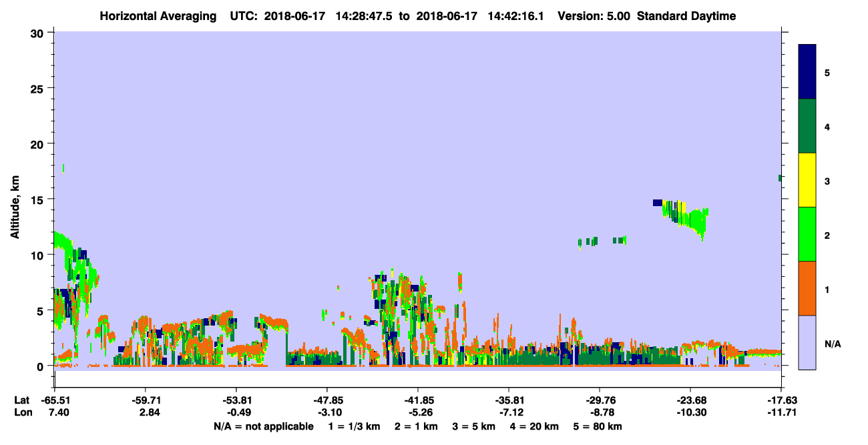Click '2 = 1 km' legend entry
This screenshot has width=868, height=445.
416,426
